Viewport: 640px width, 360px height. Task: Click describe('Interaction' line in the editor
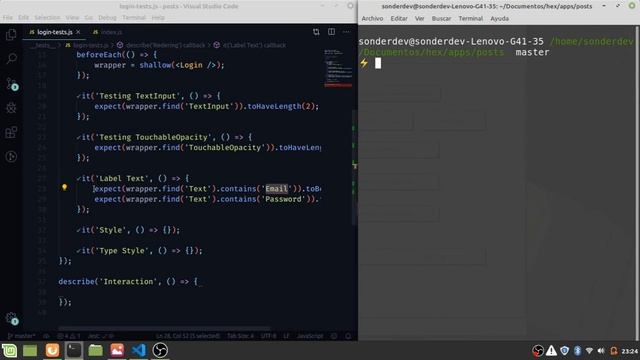coord(128,281)
